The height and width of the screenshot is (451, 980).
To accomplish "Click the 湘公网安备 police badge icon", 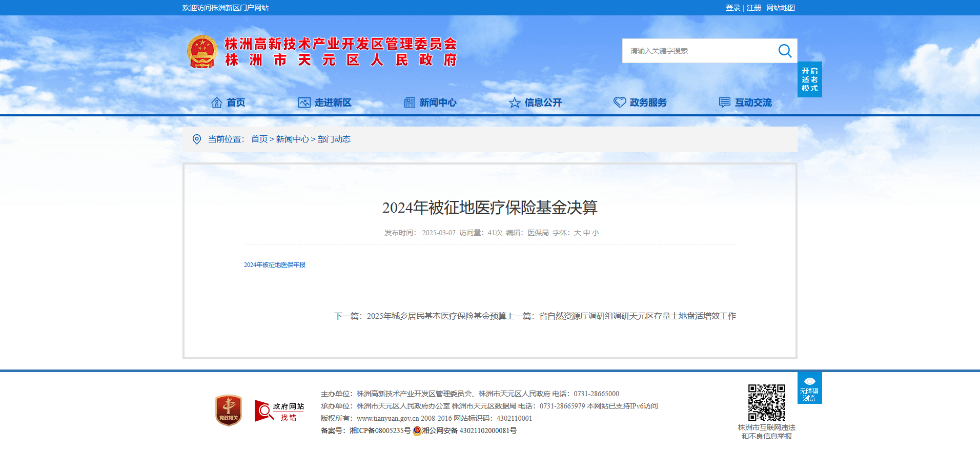I will 417,431.
